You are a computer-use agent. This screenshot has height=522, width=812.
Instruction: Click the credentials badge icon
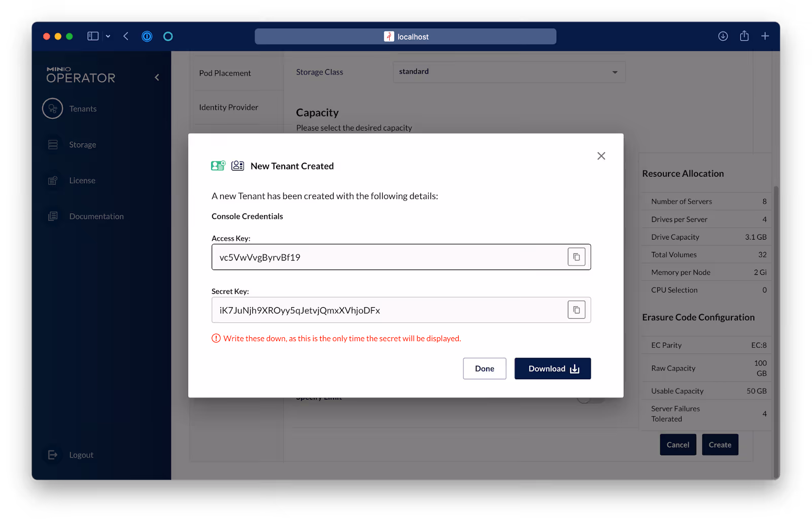coord(238,166)
